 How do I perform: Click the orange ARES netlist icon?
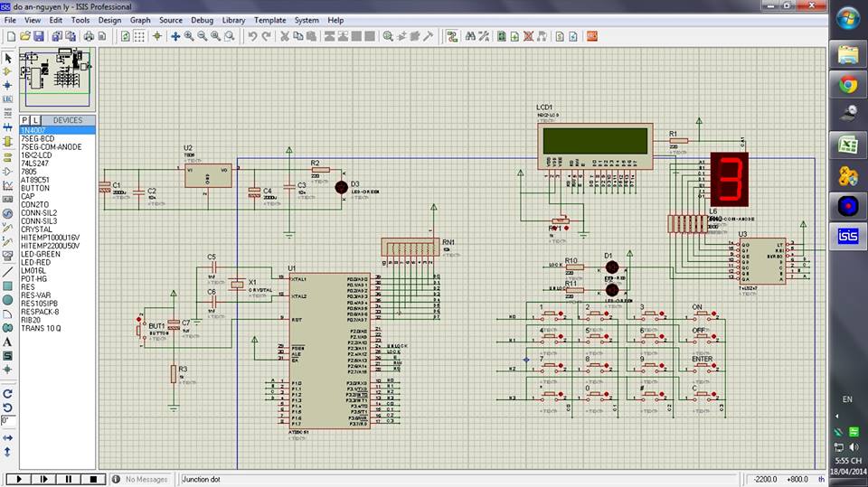click(x=590, y=36)
